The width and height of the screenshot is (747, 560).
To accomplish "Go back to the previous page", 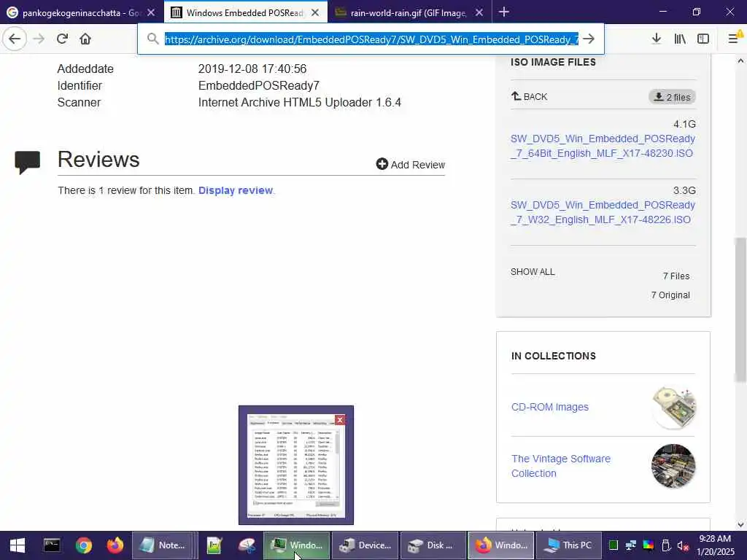I will click(15, 39).
